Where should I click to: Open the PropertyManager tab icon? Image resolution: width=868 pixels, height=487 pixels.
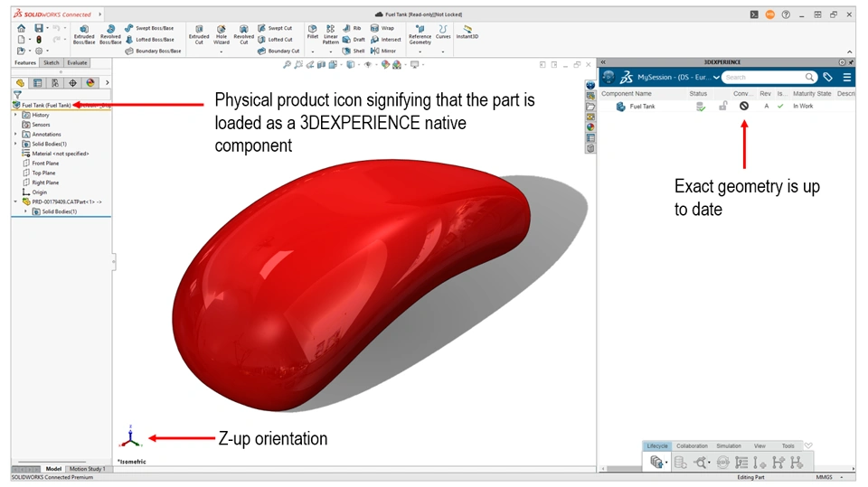coord(38,83)
